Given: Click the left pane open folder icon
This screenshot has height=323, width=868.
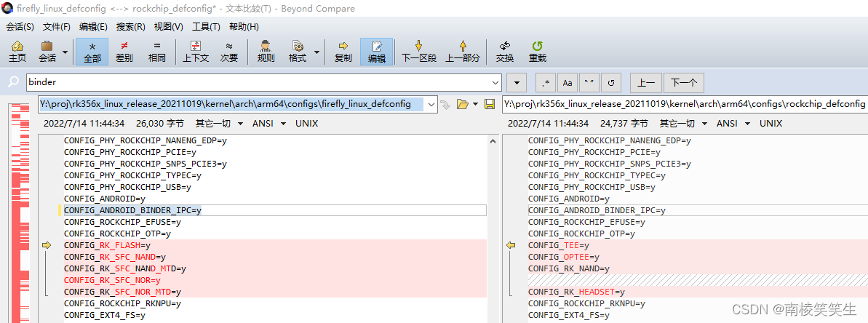Looking at the screenshot, I should (462, 104).
